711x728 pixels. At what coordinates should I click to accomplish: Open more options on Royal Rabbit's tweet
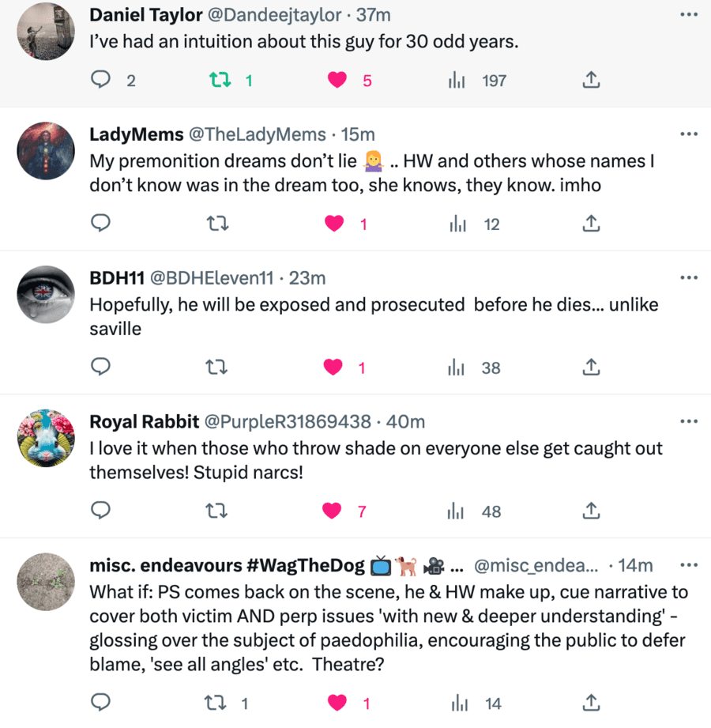click(x=689, y=421)
